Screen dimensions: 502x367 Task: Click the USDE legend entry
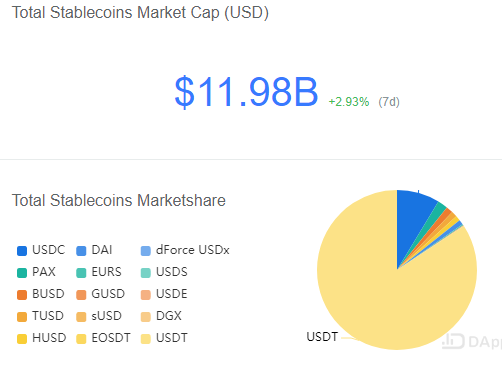(164, 294)
